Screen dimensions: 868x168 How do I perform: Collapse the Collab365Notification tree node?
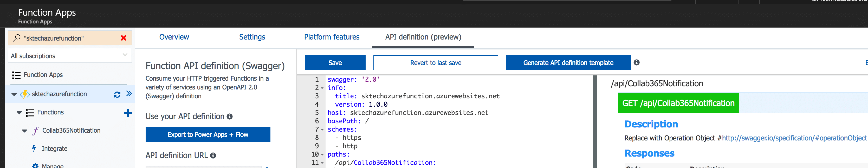pos(25,131)
